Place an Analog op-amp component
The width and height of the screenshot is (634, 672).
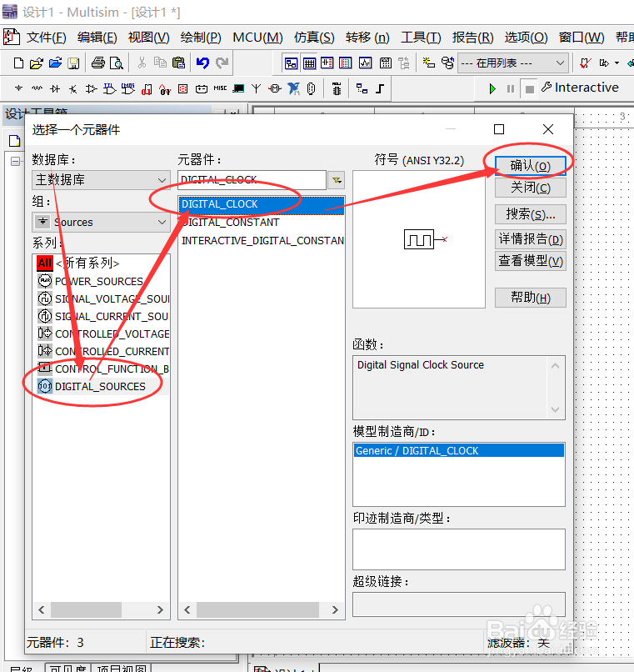pos(92,88)
